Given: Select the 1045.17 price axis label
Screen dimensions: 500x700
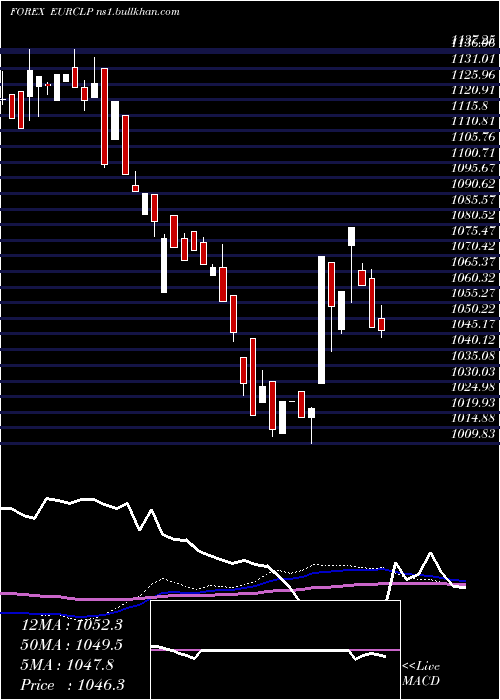Looking at the screenshot, I should 473,325.
